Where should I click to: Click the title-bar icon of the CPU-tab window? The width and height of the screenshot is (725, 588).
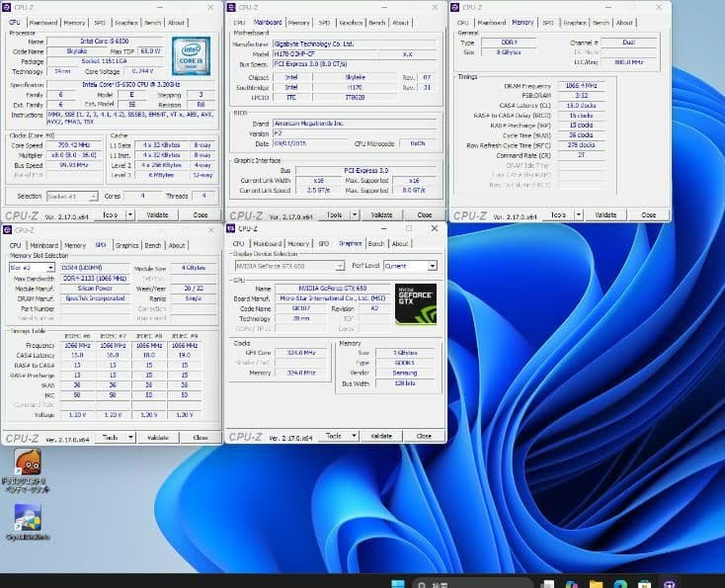(x=7, y=7)
